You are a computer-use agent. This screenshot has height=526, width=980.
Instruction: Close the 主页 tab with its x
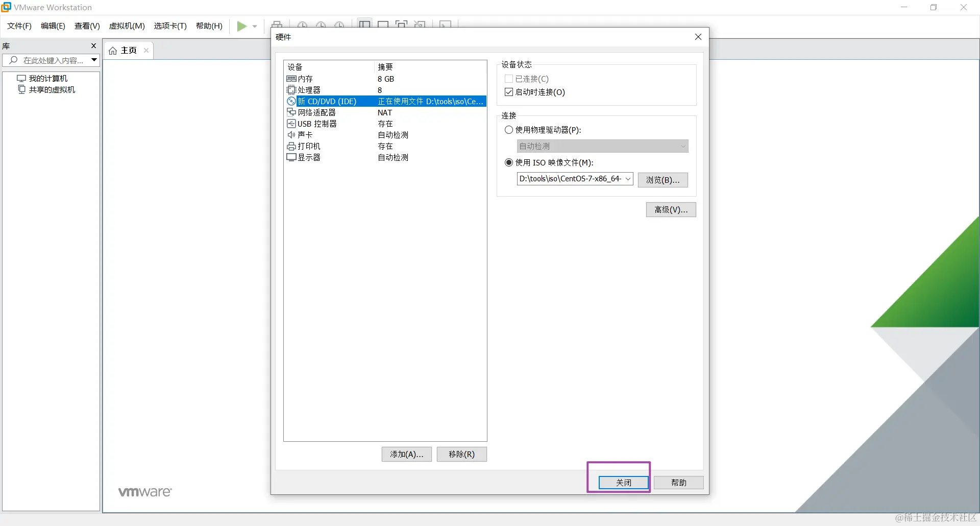[146, 50]
